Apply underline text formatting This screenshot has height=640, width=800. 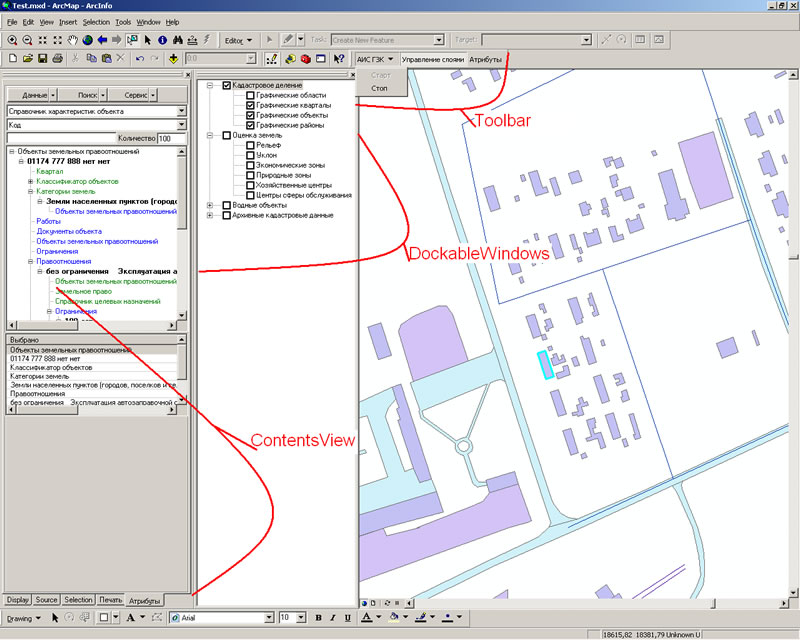(347, 618)
